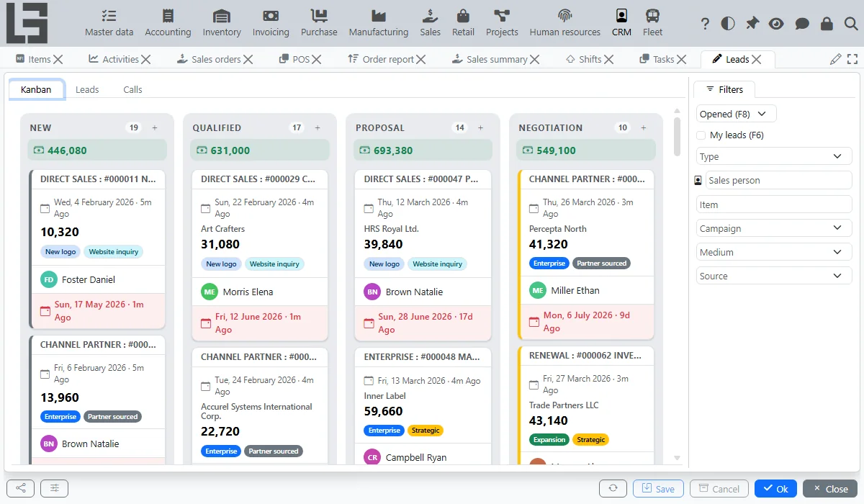
Task: Add a lead in the NEGOTIATION column
Action: click(x=643, y=127)
